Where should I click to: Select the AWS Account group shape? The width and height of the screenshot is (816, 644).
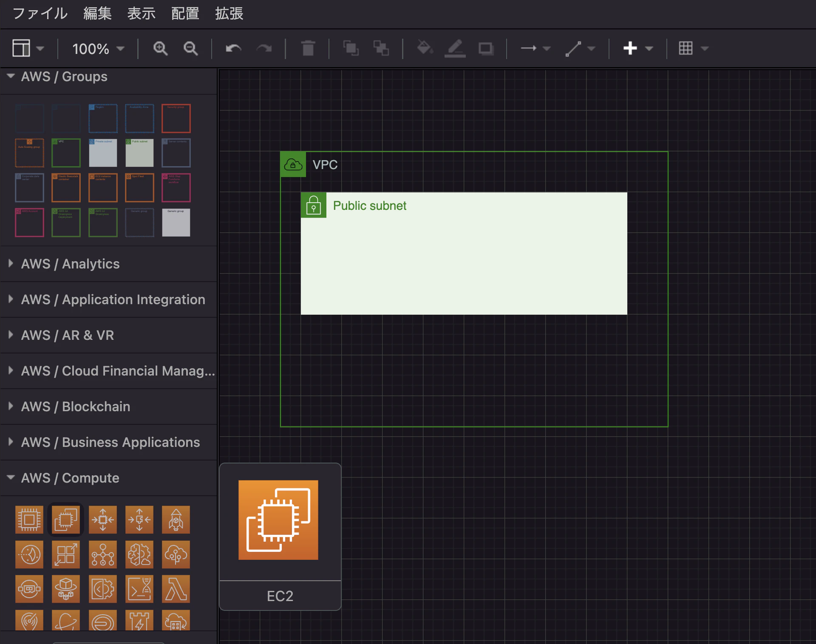coord(29,222)
